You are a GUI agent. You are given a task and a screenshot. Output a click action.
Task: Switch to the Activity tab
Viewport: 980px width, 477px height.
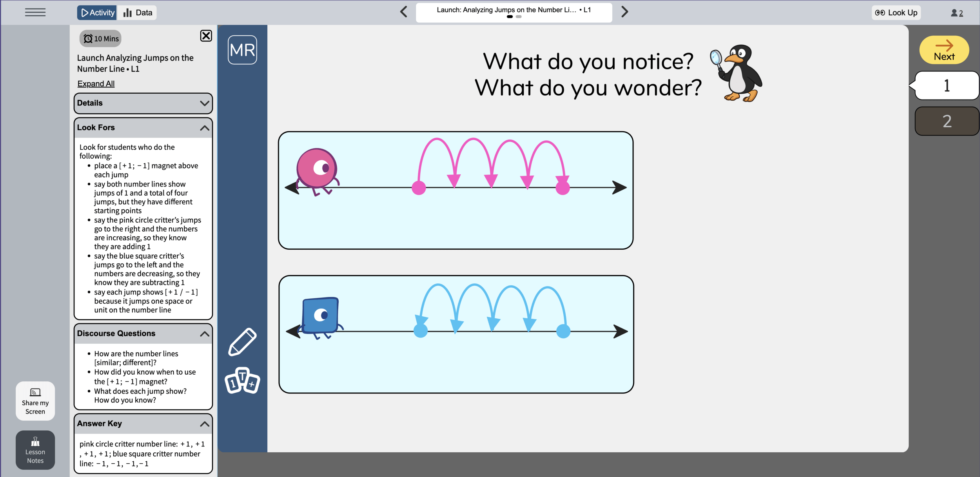[x=97, y=13]
